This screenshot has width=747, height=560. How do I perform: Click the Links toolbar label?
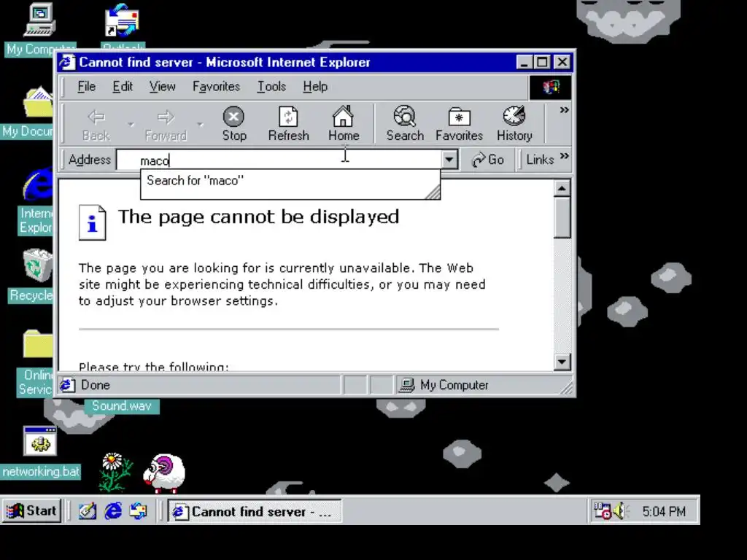pos(541,160)
